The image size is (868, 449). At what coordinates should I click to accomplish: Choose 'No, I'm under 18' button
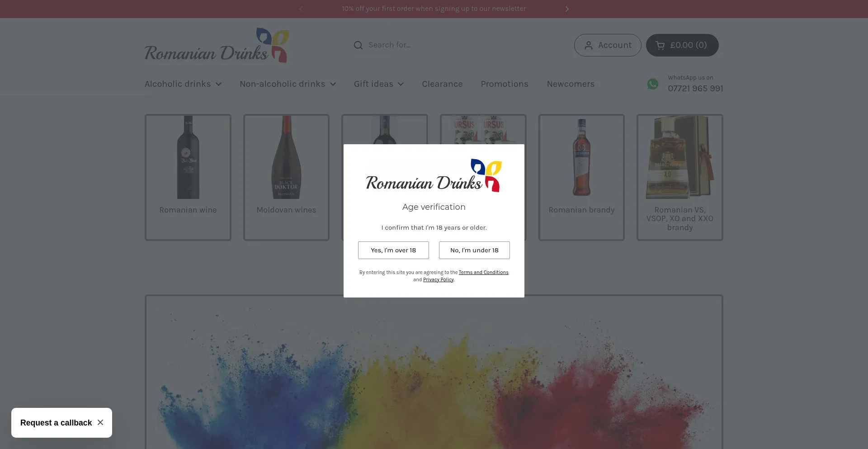pos(474,250)
